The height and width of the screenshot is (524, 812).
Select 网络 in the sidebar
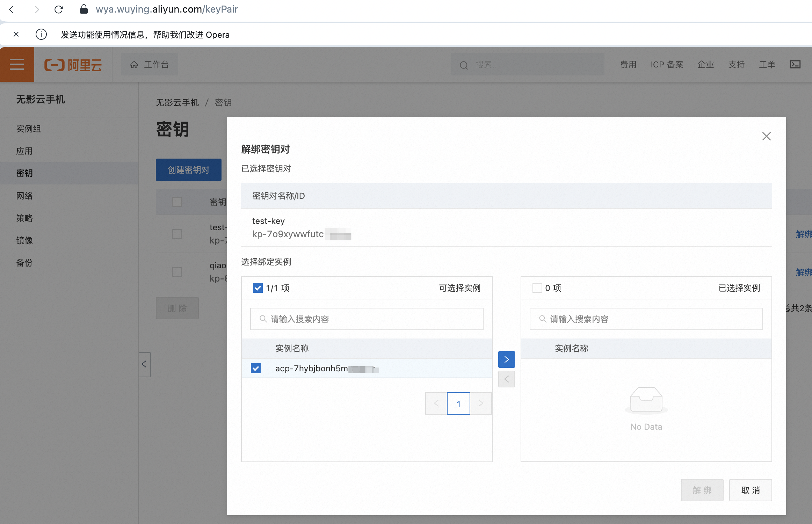click(69, 196)
